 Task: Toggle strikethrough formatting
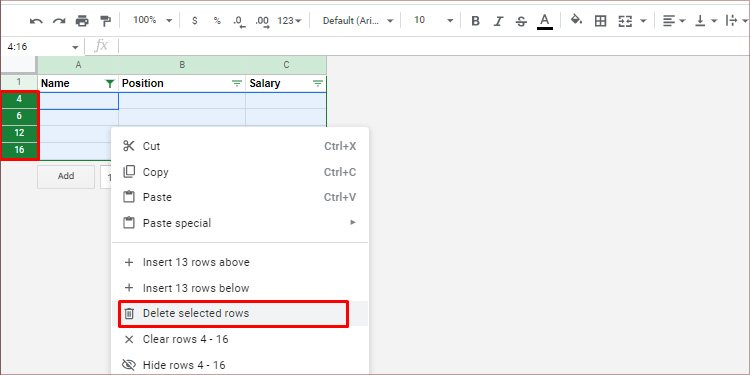pos(521,21)
